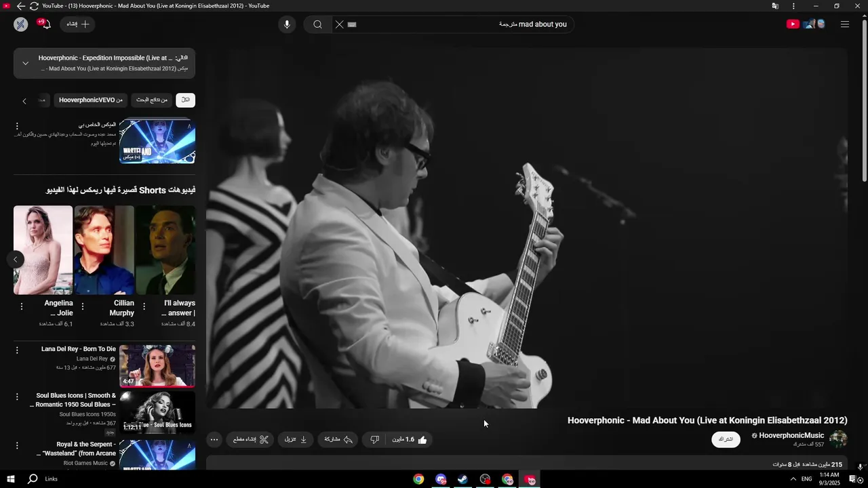Open the hamburger guide menu
Screen dimensions: 868x488
(845, 24)
